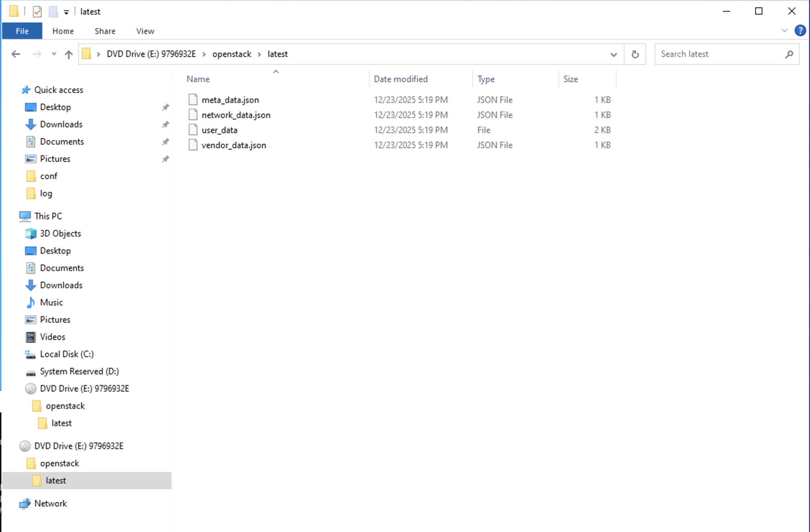
Task: Go back with the Back arrow
Action: (16, 54)
